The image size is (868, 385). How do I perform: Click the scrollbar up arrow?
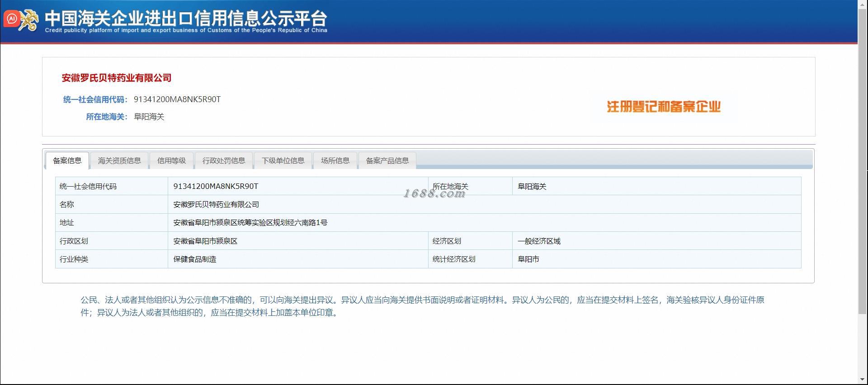863,4
